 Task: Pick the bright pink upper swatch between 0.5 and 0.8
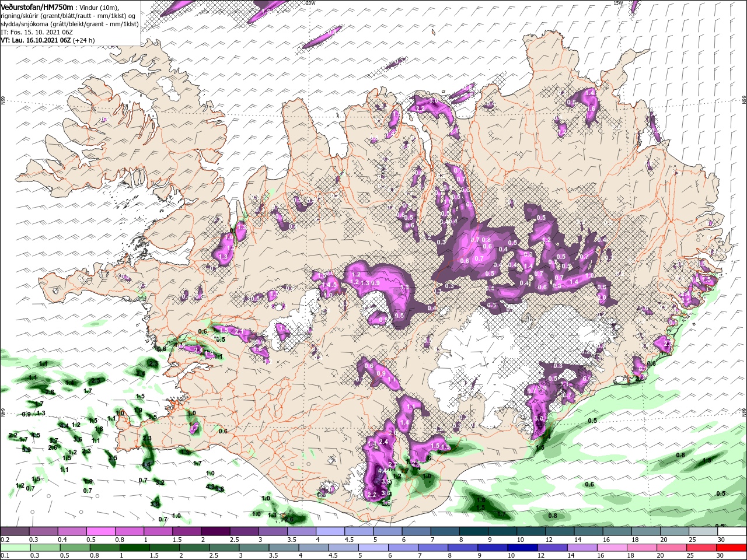click(x=100, y=531)
